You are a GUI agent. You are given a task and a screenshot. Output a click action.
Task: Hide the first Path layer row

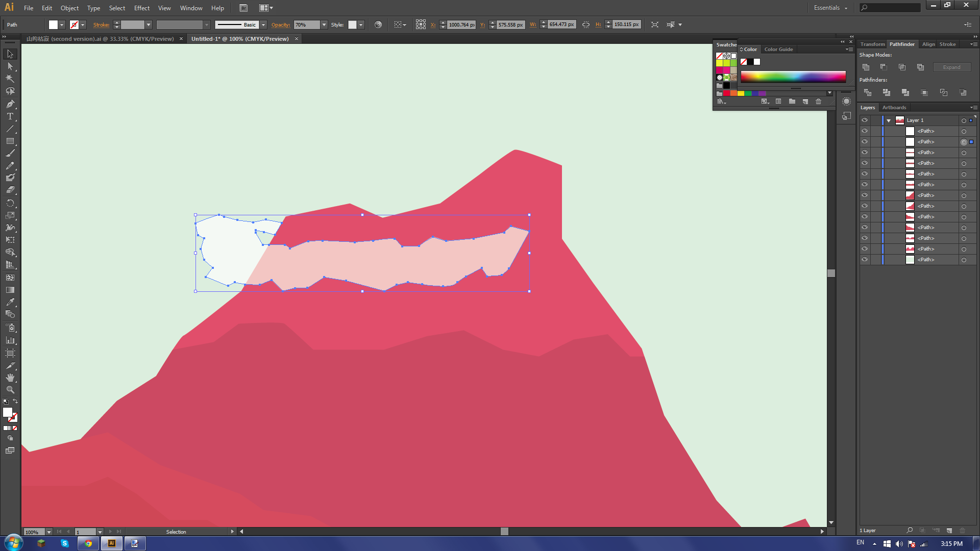(865, 131)
